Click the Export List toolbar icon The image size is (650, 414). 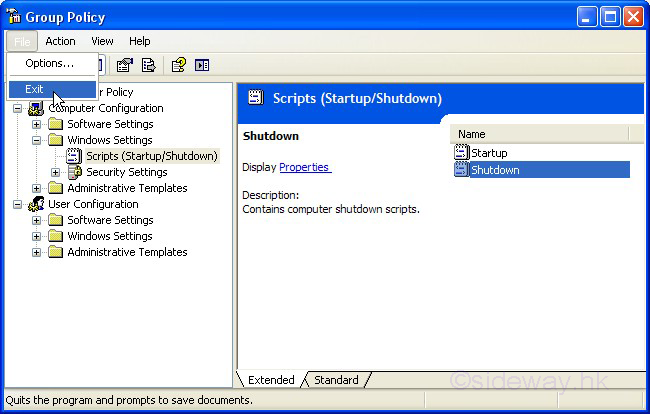148,66
